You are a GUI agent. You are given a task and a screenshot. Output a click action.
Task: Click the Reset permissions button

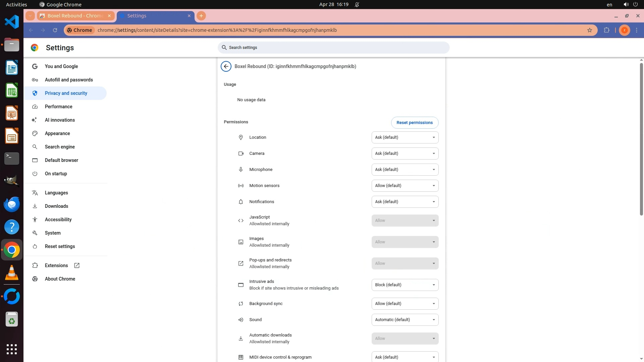click(x=415, y=123)
